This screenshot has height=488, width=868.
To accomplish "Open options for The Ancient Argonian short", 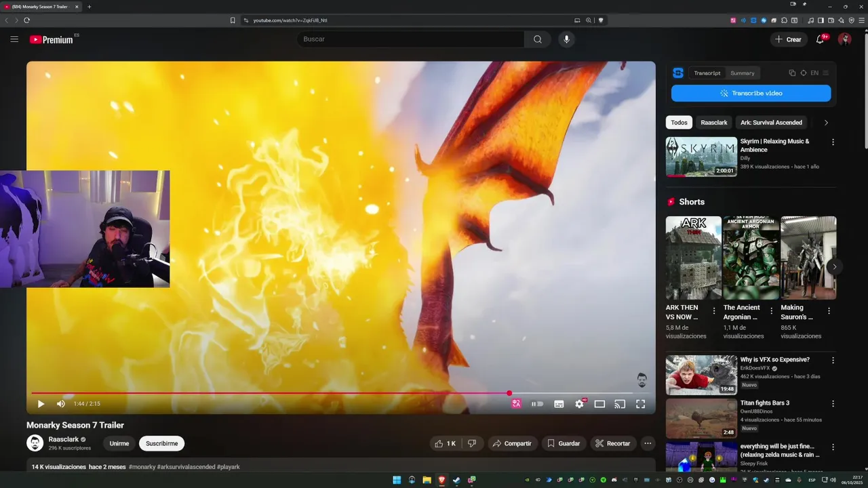I will click(x=771, y=311).
